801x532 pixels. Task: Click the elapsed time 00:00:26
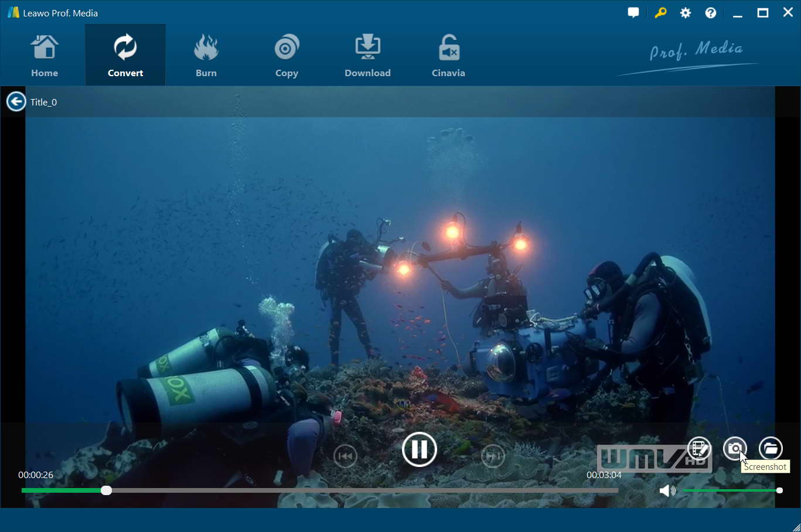36,475
